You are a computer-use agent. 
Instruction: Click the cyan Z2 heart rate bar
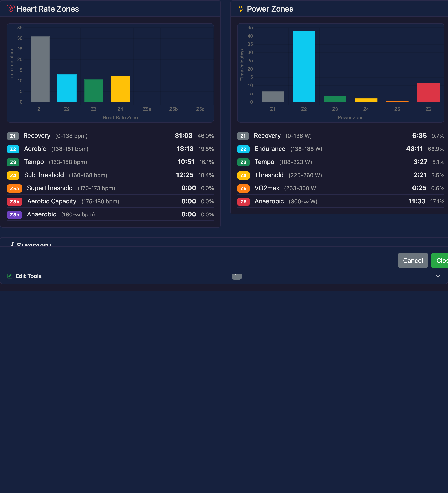(x=67, y=88)
